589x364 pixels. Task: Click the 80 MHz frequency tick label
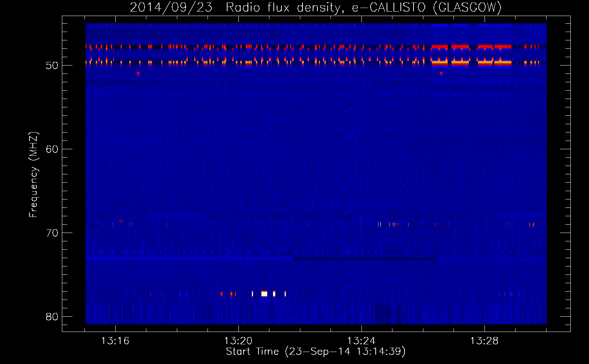point(52,317)
